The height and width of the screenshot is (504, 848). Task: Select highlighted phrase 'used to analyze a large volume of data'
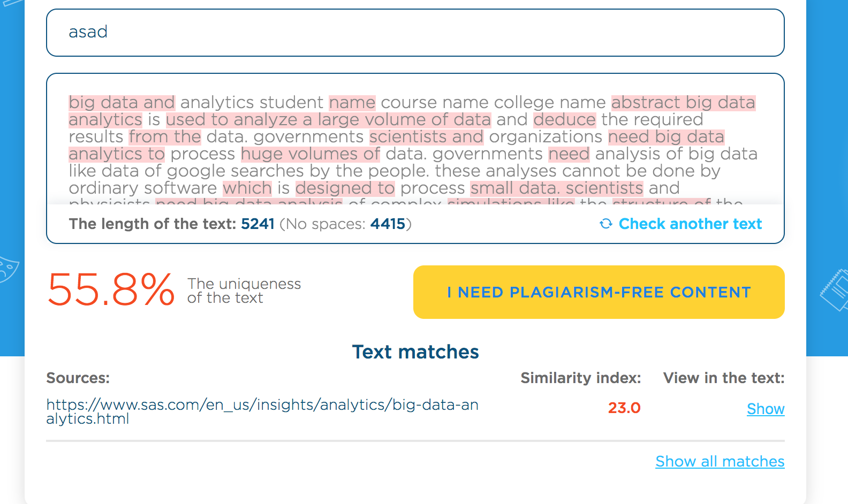(x=328, y=119)
